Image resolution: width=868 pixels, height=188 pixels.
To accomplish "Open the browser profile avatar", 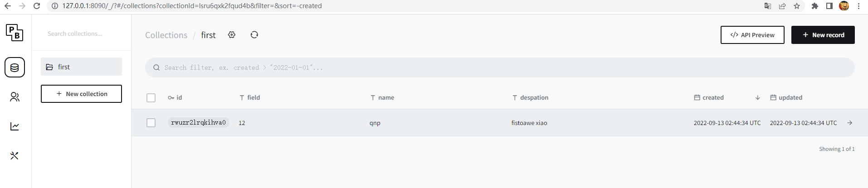I will [x=844, y=6].
